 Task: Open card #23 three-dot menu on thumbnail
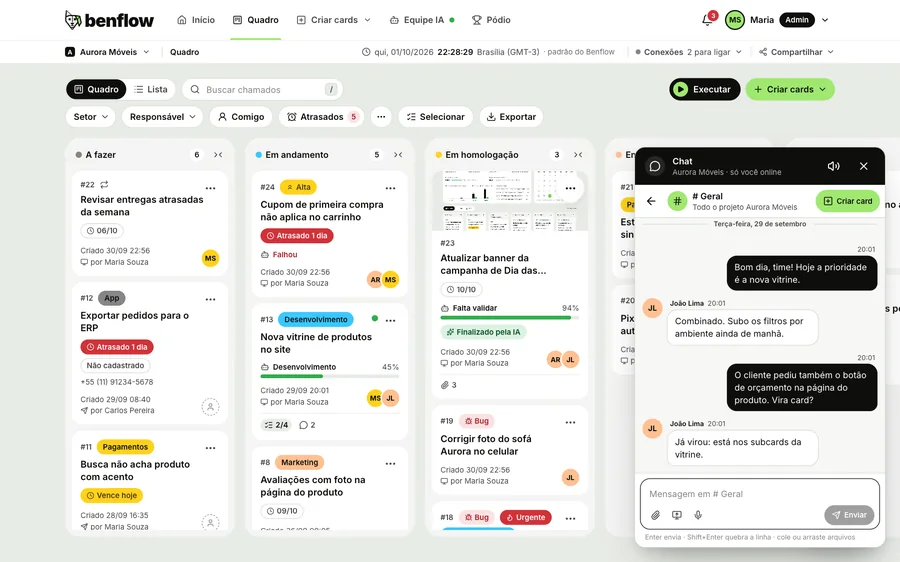570,188
